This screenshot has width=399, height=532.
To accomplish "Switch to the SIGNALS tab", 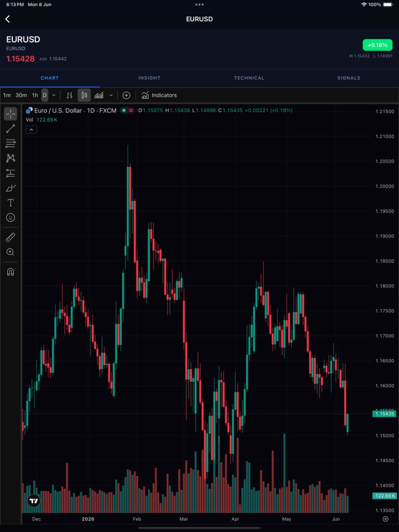I will [x=349, y=78].
